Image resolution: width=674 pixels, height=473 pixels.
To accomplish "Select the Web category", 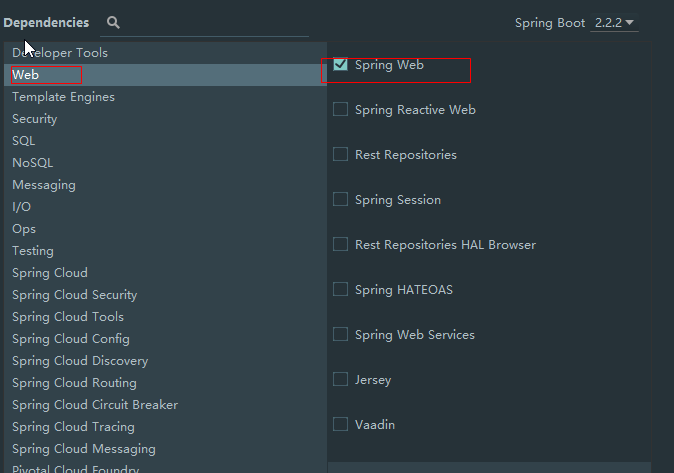I will [x=165, y=75].
